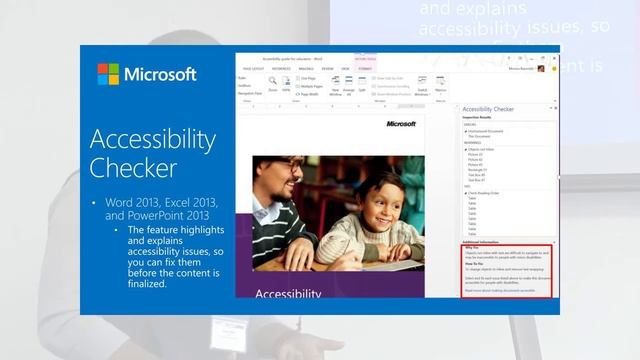Screen dimensions: 640x360
Task: Click the smiley feedback icon
Action: point(554,69)
